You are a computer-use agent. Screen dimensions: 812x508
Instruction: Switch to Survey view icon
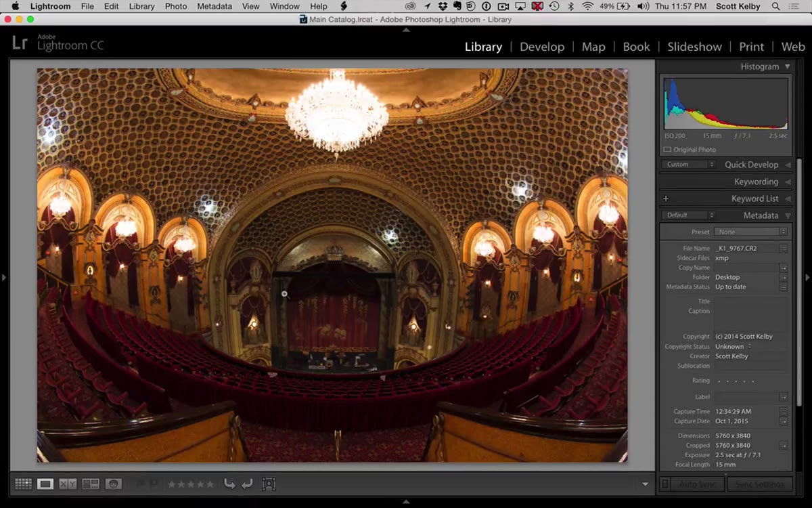(91, 484)
